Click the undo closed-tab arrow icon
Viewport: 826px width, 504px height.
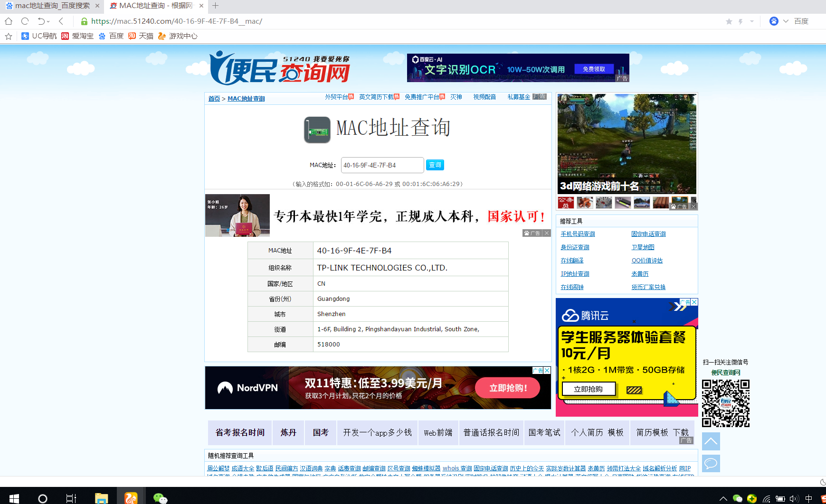(x=41, y=21)
